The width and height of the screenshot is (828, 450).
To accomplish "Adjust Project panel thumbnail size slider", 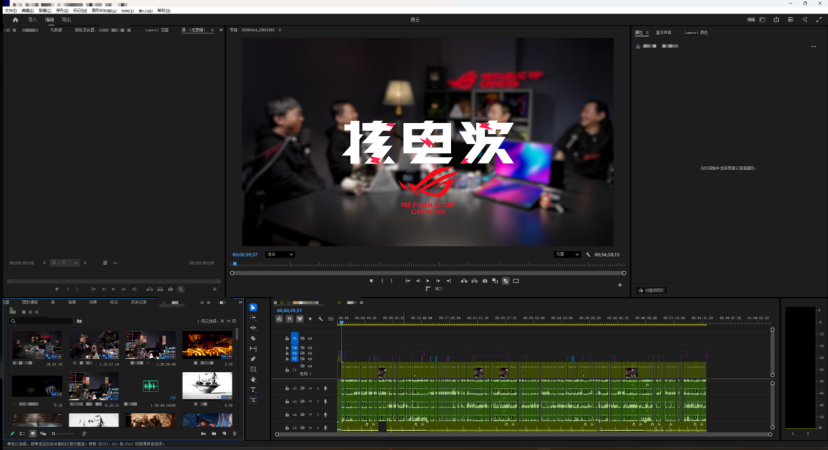I will point(63,434).
